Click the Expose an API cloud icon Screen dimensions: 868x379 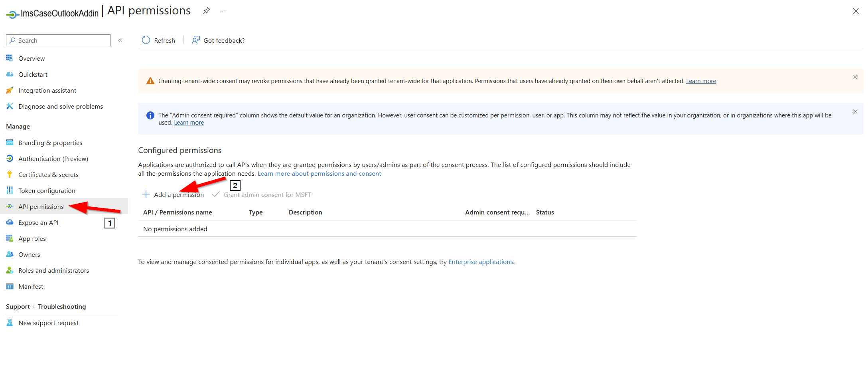click(x=10, y=222)
